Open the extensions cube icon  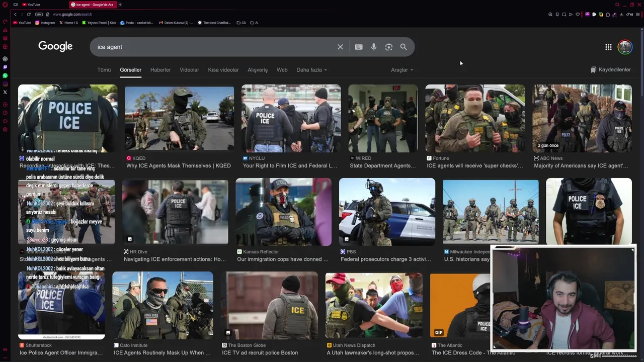[608, 15]
